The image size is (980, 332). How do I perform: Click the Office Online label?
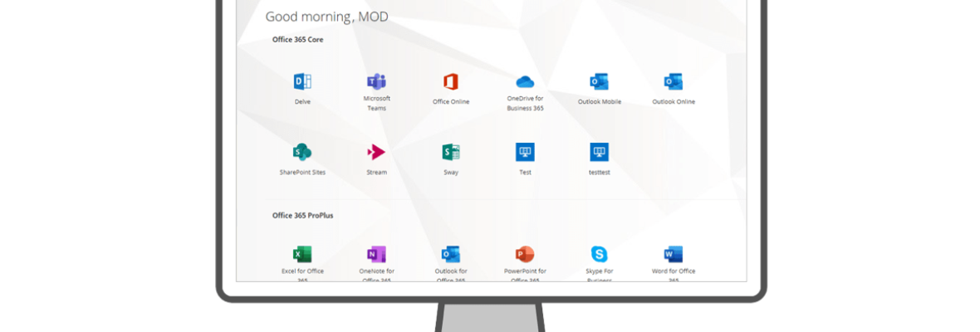coord(451,102)
